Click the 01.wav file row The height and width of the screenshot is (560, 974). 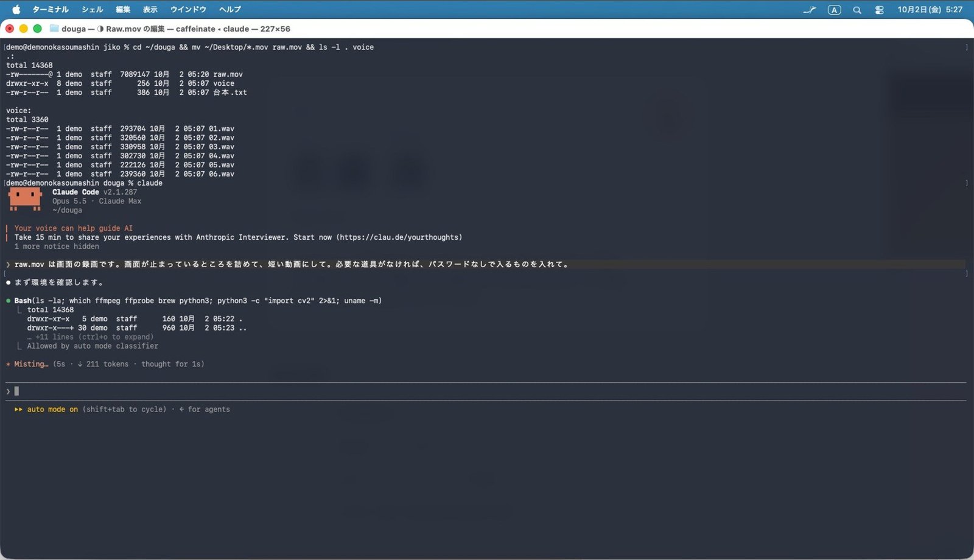point(121,128)
